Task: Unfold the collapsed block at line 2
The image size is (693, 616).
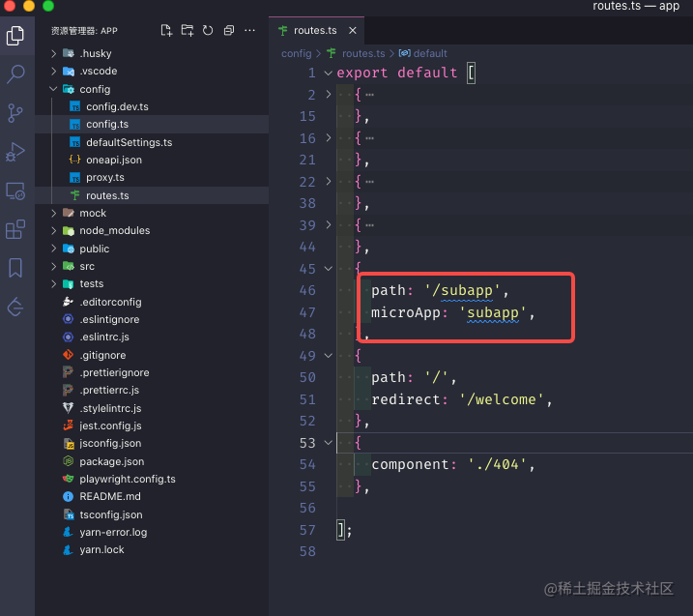Action: (329, 94)
